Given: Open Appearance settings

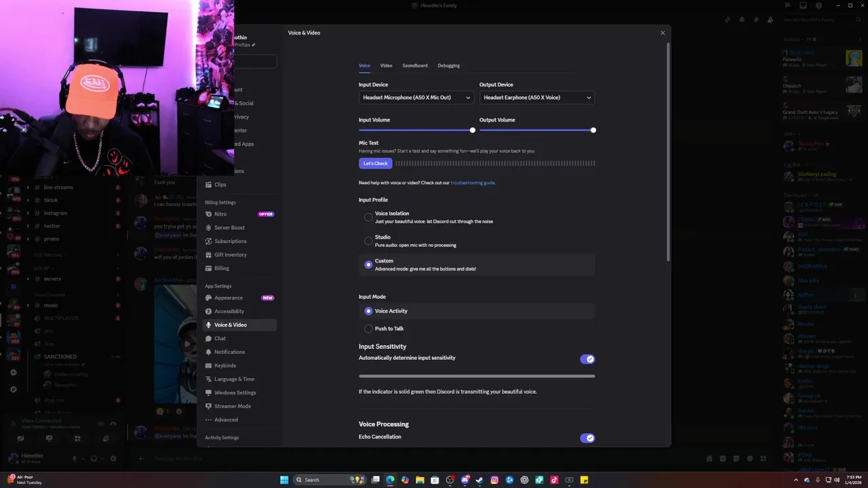Looking at the screenshot, I should point(239,298).
